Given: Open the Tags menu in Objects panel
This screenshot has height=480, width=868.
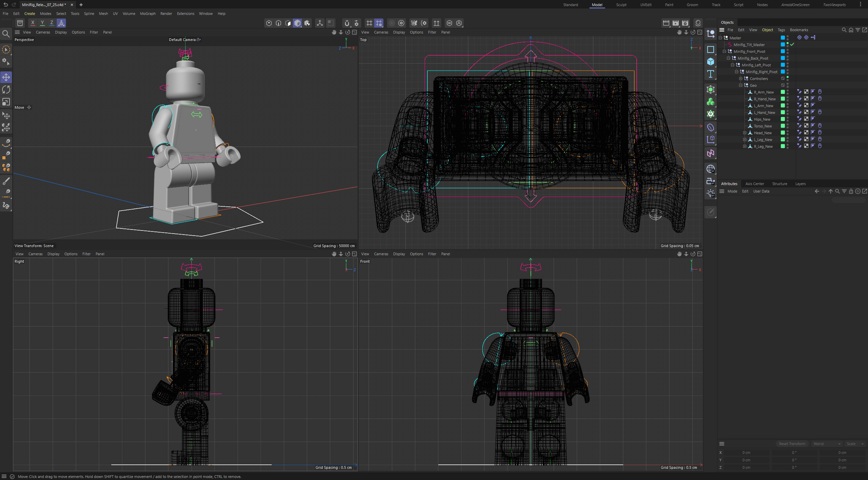Looking at the screenshot, I should pos(781,30).
